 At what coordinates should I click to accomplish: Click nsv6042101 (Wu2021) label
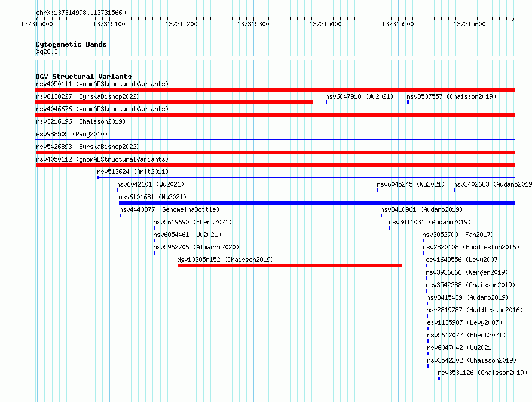[x=150, y=184]
